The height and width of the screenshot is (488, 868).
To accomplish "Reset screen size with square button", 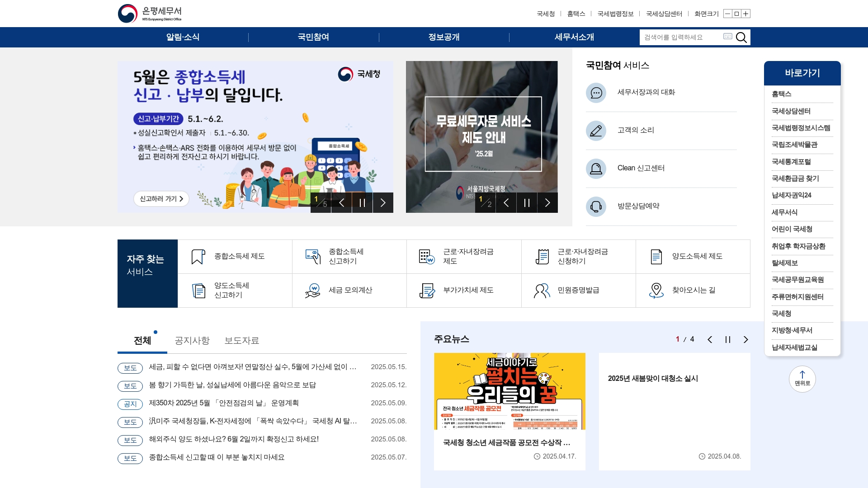I will 736,14.
